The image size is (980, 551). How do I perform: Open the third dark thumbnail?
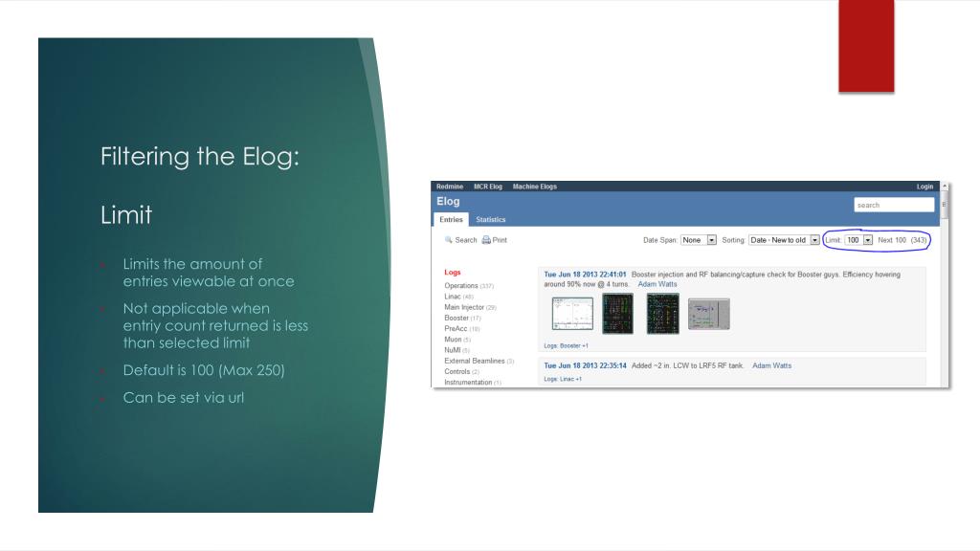[x=662, y=314]
